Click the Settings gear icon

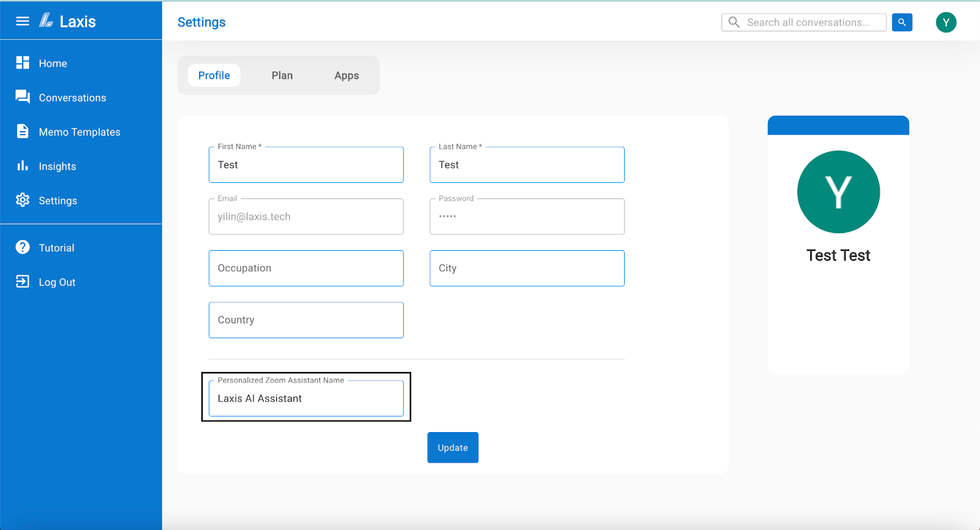coord(23,200)
